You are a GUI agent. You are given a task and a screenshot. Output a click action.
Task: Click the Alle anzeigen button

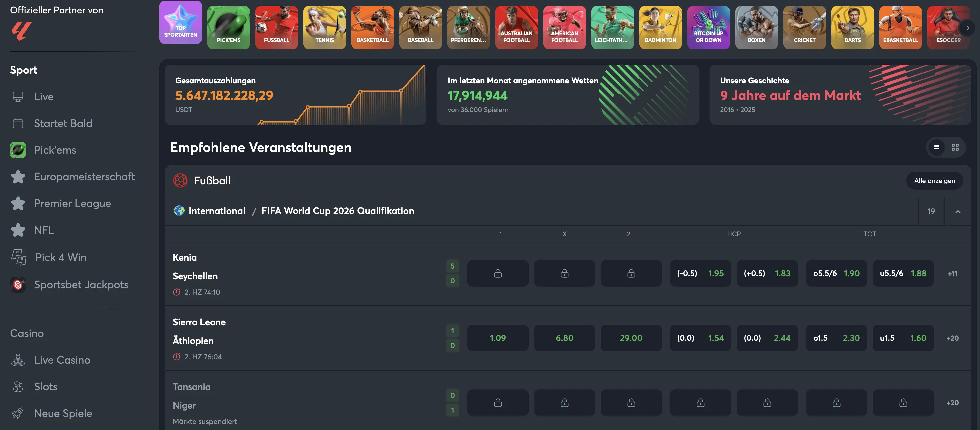coord(934,181)
